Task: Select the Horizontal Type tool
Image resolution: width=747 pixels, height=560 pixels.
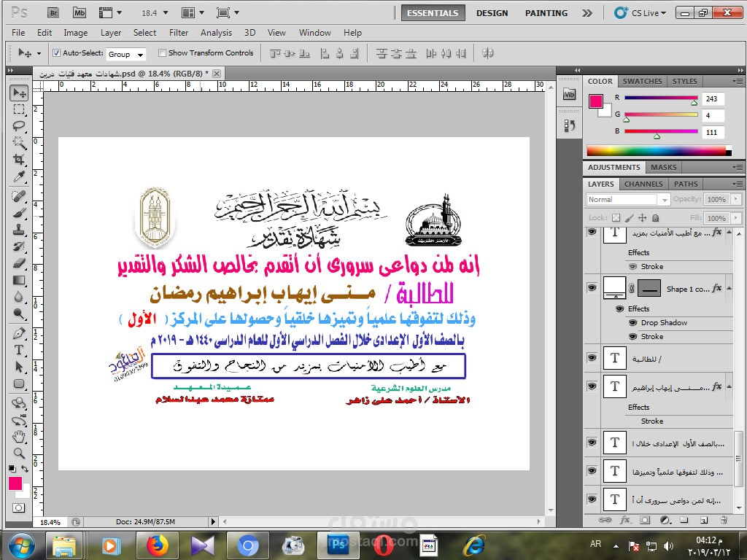Action: pos(20,351)
